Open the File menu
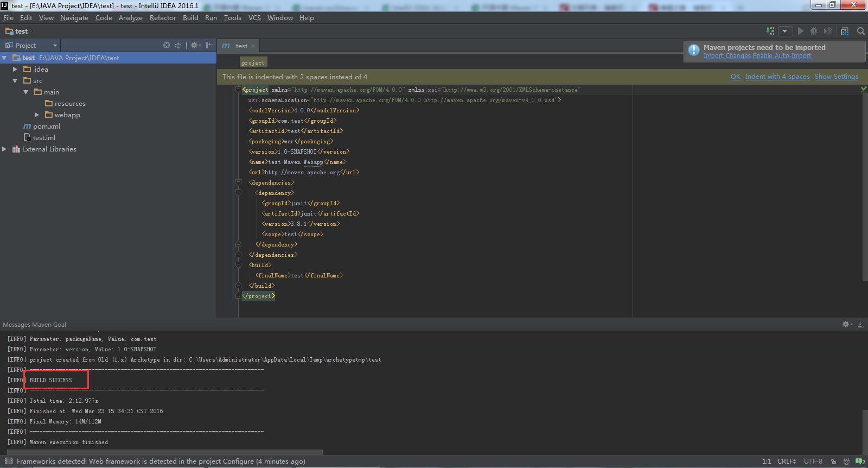This screenshot has width=868, height=468. click(x=8, y=17)
